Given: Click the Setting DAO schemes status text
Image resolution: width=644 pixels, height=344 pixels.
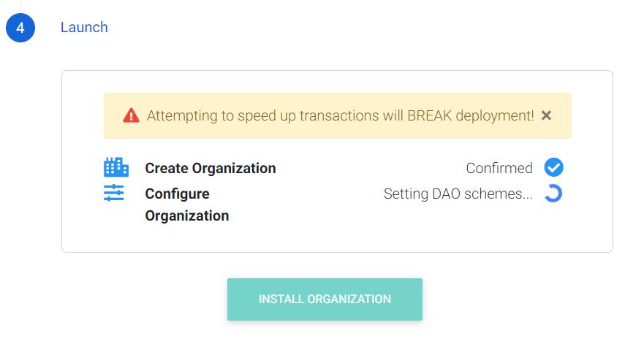Looking at the screenshot, I should 458,194.
